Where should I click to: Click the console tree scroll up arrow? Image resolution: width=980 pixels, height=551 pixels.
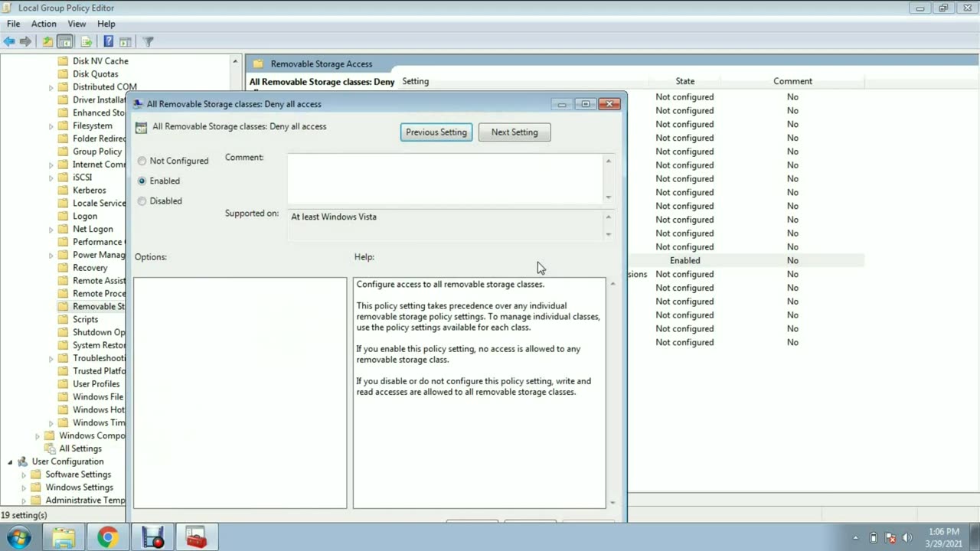point(236,61)
